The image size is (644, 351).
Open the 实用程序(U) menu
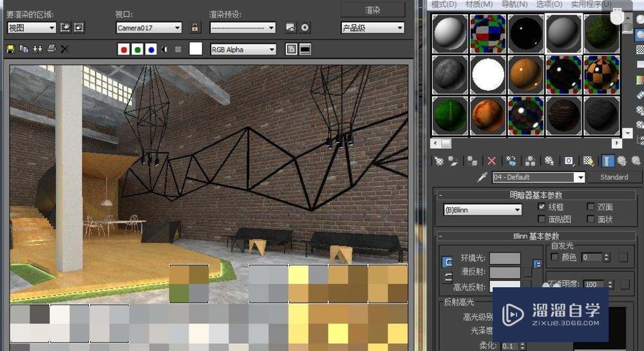click(591, 4)
